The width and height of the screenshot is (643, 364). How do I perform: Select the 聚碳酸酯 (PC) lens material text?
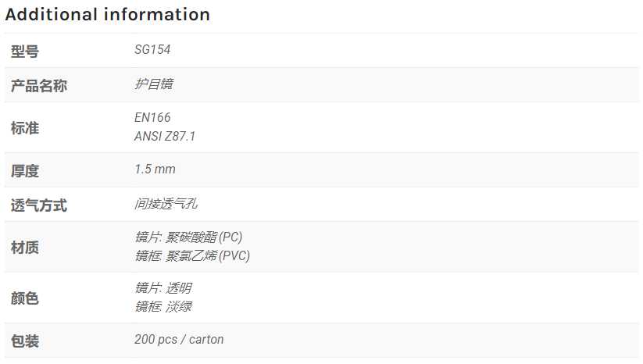[204, 237]
